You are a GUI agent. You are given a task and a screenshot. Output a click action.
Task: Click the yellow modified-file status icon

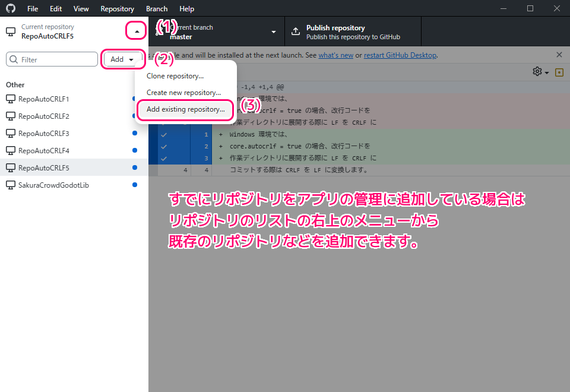click(559, 72)
